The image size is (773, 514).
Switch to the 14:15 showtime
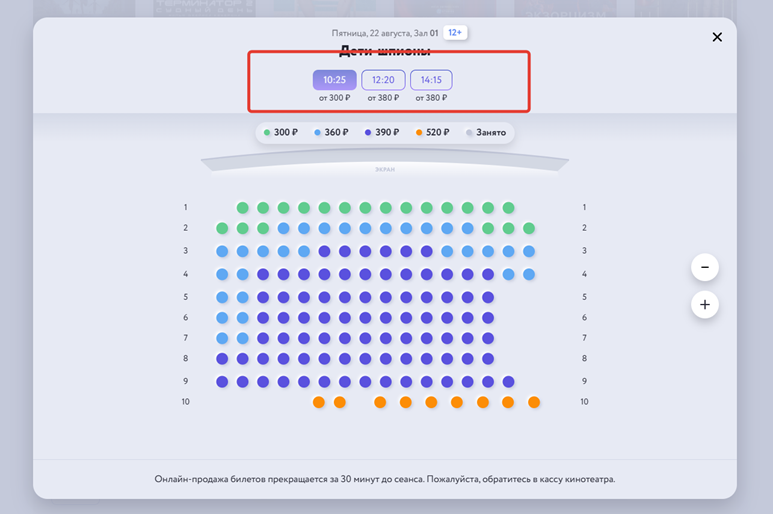(x=431, y=80)
